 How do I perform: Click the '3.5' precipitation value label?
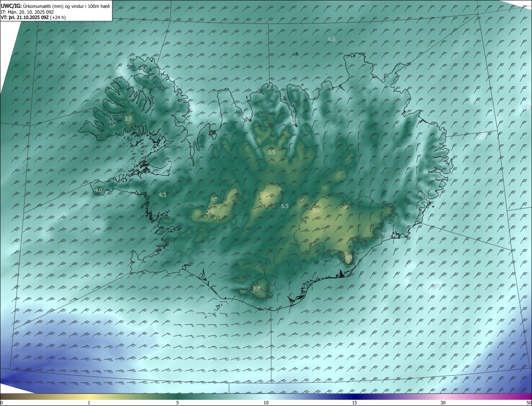[x=271, y=152]
